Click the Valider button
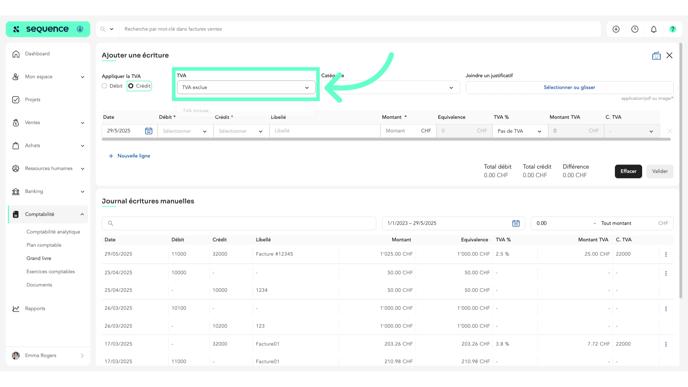The height and width of the screenshot is (387, 688). (x=659, y=172)
